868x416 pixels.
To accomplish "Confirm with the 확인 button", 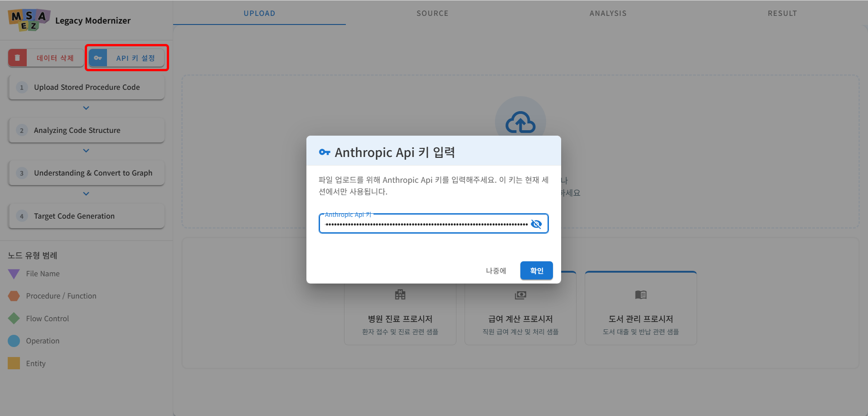I will 536,271.
